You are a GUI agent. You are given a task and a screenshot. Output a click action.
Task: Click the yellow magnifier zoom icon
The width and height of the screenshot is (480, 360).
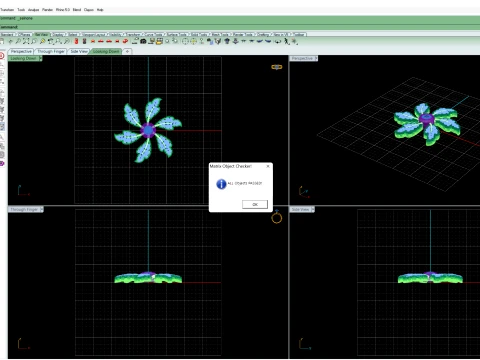(43, 41)
